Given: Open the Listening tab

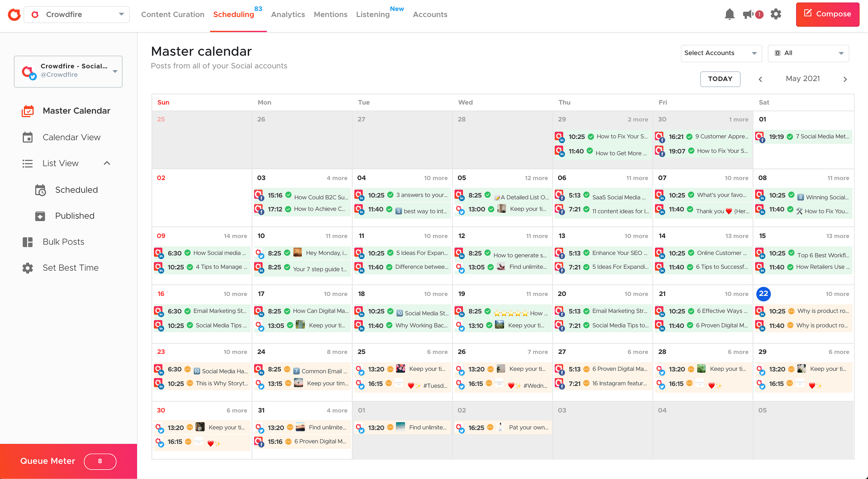Looking at the screenshot, I should [373, 14].
